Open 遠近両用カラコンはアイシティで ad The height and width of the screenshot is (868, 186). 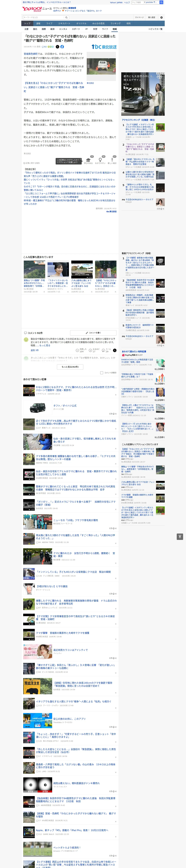[x=70, y=650]
